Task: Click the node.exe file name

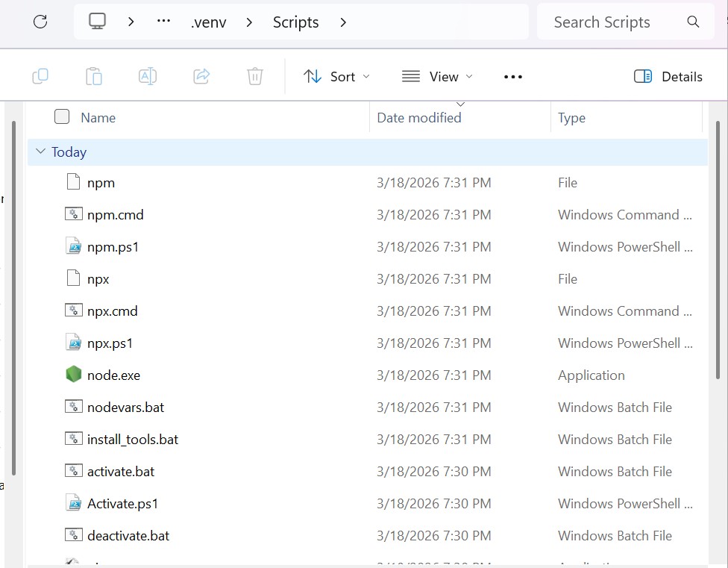Action: 113,375
